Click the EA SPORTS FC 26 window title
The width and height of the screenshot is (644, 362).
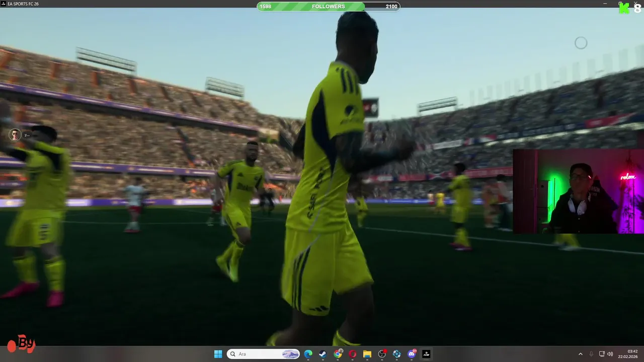pos(23,4)
